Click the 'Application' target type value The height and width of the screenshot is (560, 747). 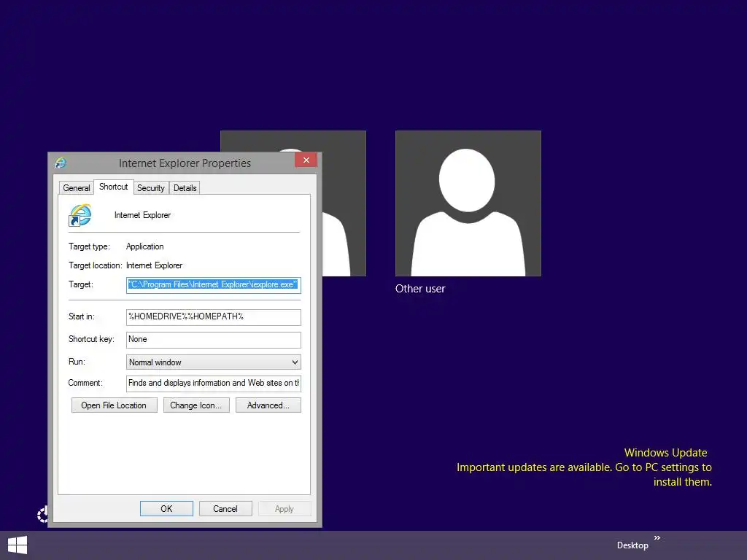[x=145, y=246]
